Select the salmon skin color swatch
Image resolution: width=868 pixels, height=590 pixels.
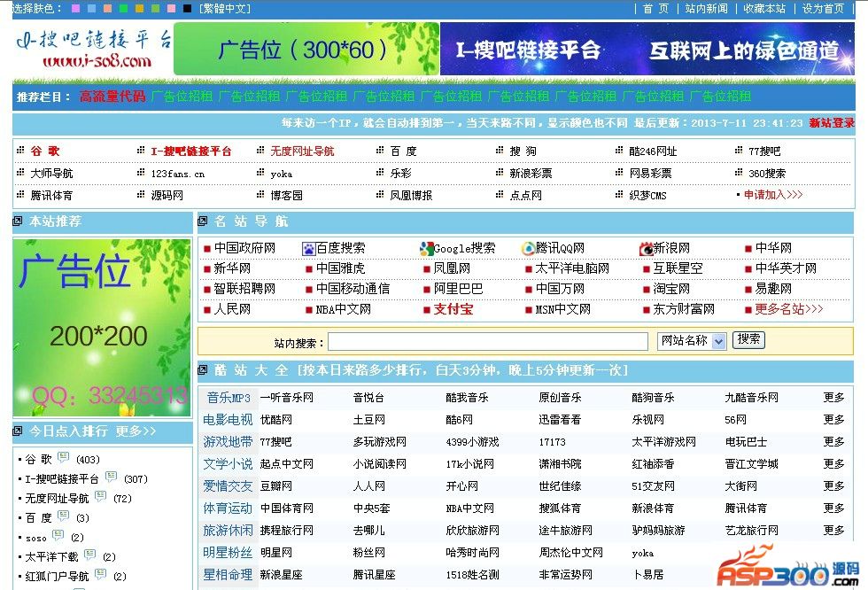coord(107,8)
